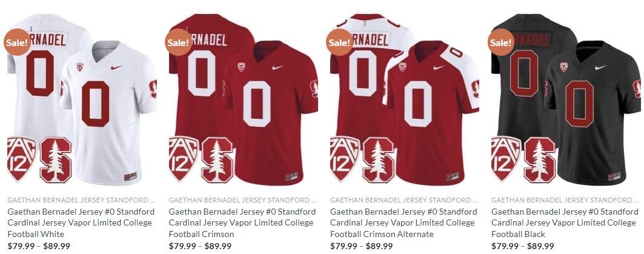The image size is (644, 254).
Task: Open the black Bernadel jersey product image
Action: [566, 100]
